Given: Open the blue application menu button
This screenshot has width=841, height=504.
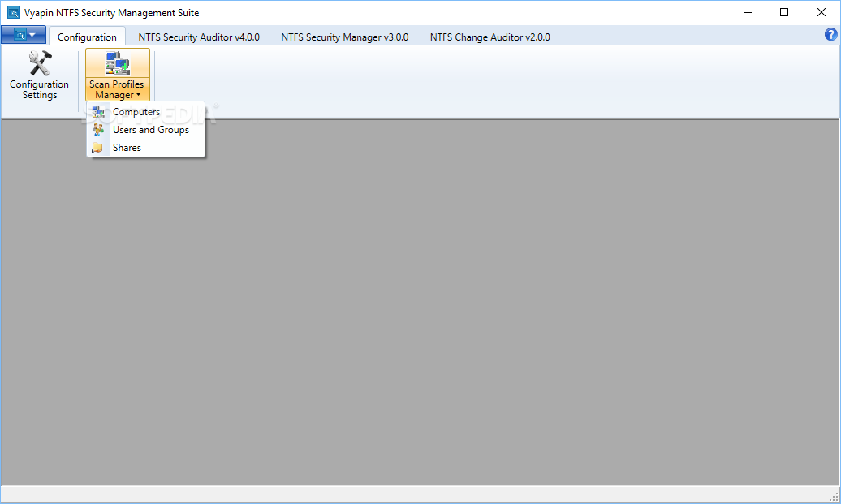Looking at the screenshot, I should pyautogui.click(x=24, y=35).
